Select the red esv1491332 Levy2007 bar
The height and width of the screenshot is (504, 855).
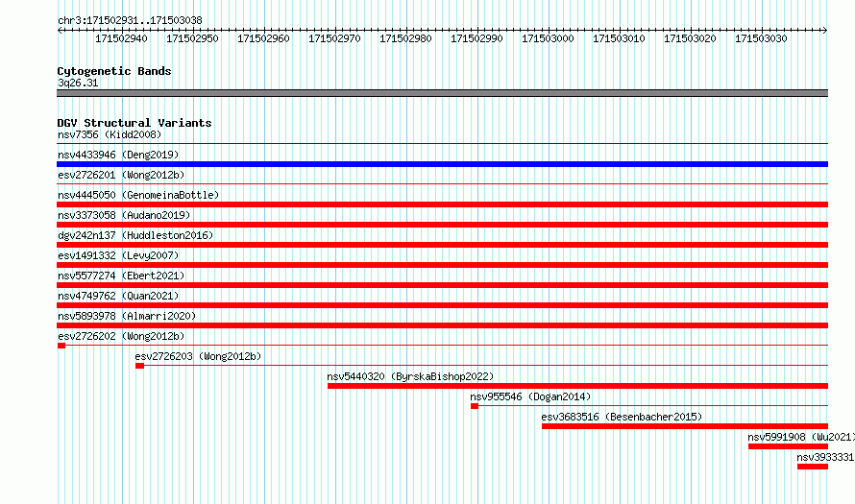click(442, 265)
